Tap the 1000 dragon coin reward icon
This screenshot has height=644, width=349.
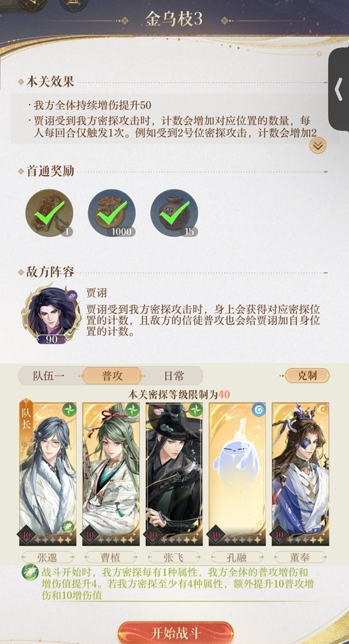click(x=112, y=212)
